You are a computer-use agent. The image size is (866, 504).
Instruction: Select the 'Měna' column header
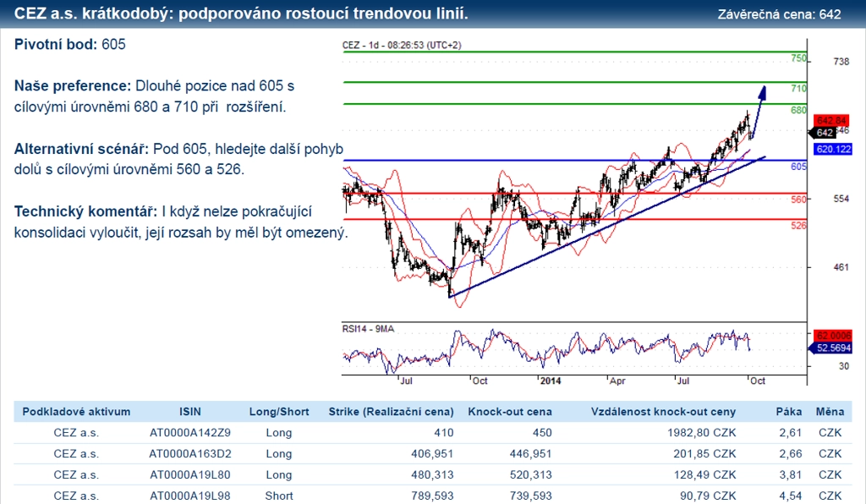tap(830, 412)
